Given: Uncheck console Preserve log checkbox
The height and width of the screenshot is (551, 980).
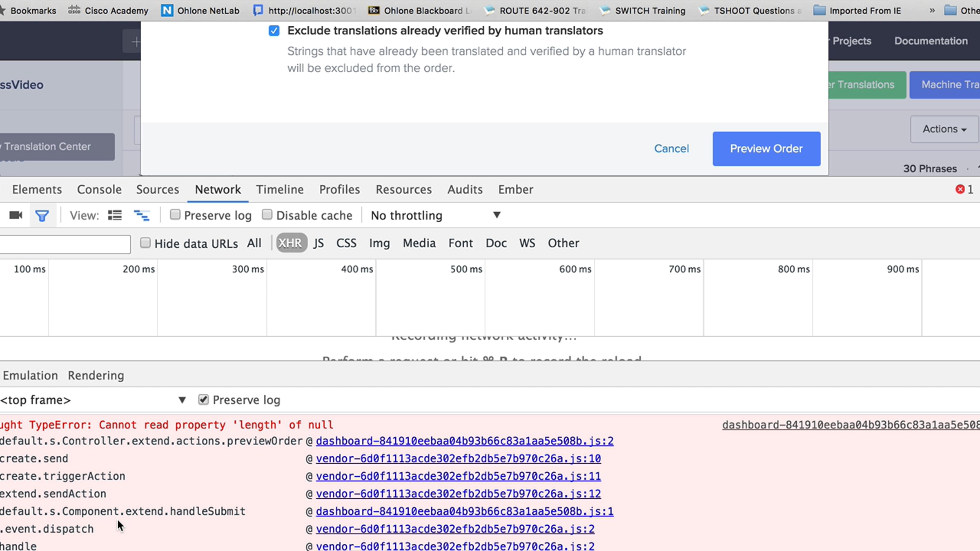Looking at the screenshot, I should click(203, 400).
